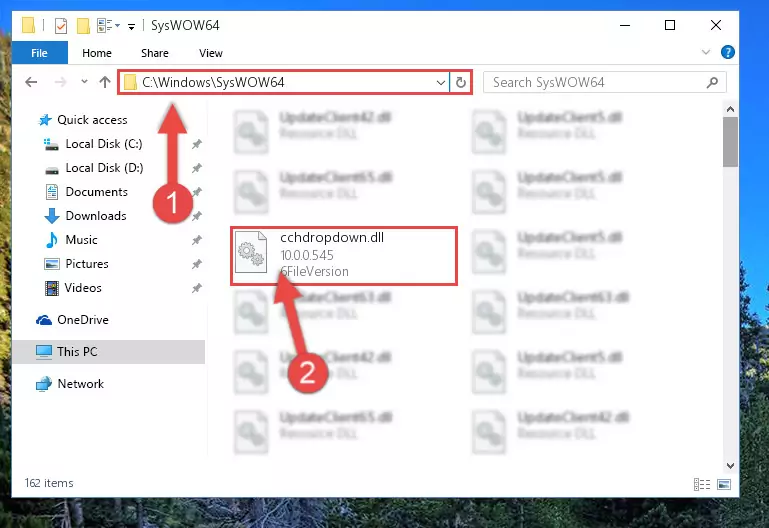Click the pin icon beside Videos
769x528 pixels.
coord(196,288)
